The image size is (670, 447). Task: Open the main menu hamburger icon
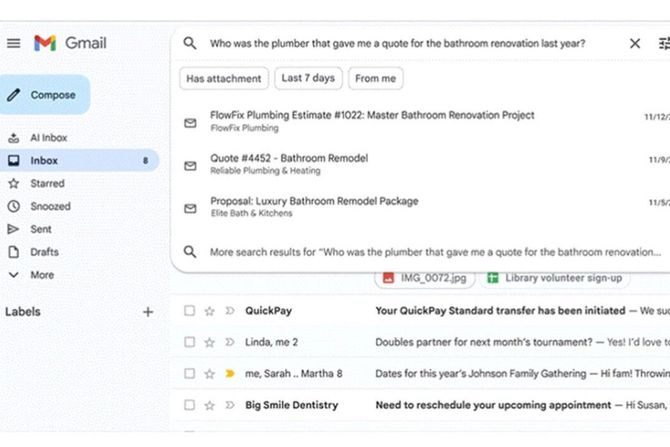(x=13, y=43)
